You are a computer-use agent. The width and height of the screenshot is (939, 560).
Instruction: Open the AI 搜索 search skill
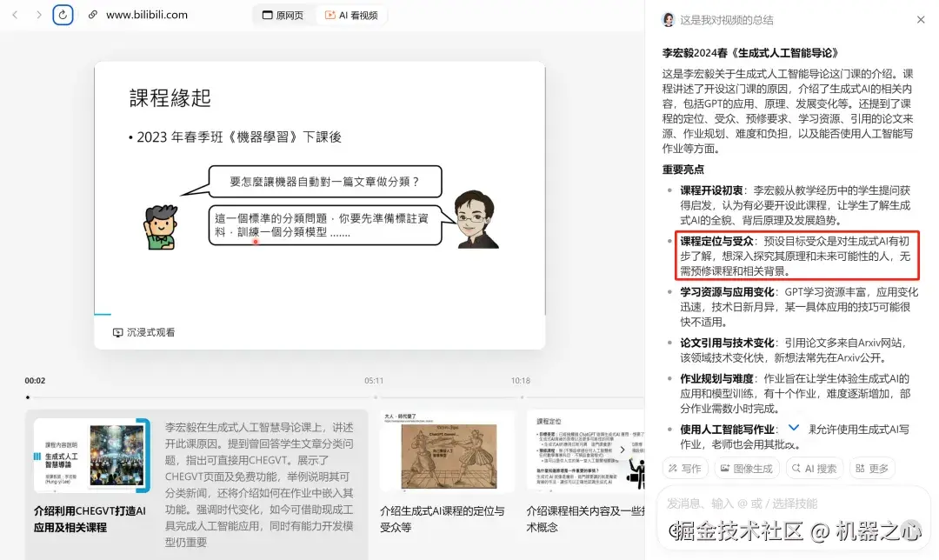[x=814, y=468]
